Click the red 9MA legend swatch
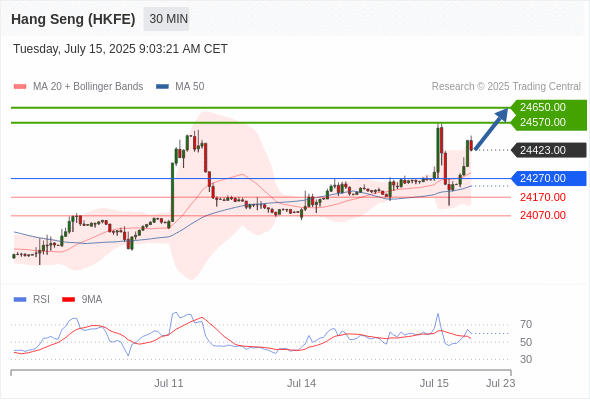 (x=68, y=300)
